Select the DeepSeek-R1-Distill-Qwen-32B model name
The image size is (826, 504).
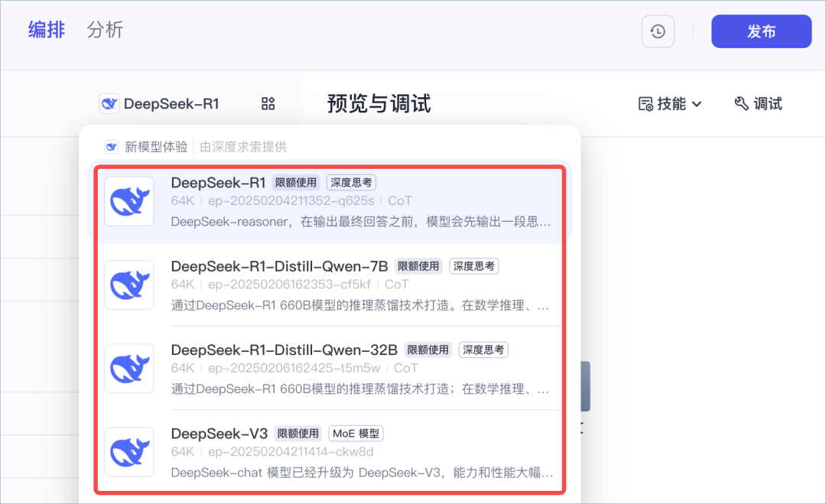coord(284,350)
